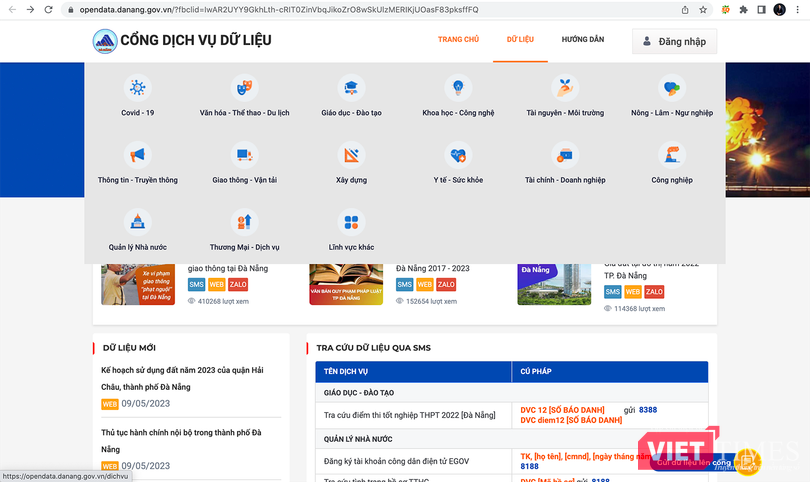
Task: Open the Covid - 19 data category
Action: coord(137,88)
